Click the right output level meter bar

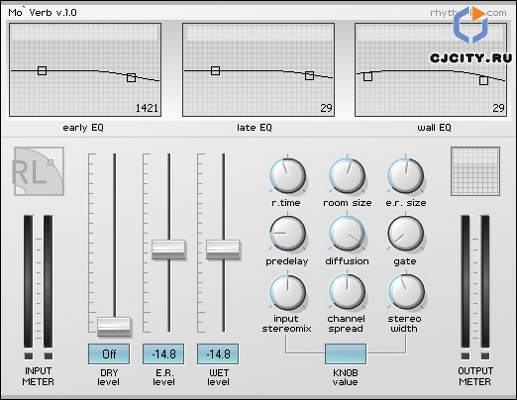(485, 282)
